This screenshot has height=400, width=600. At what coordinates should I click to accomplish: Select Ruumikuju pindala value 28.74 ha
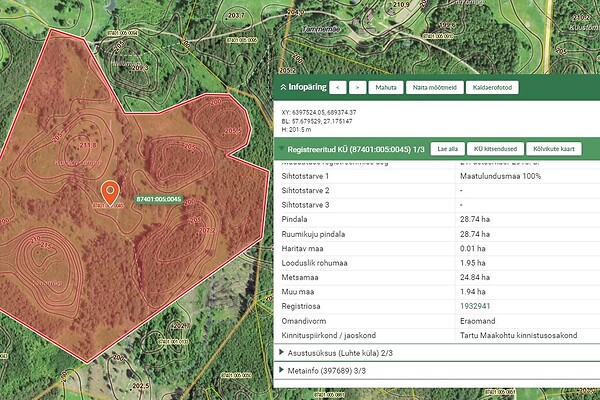click(475, 234)
